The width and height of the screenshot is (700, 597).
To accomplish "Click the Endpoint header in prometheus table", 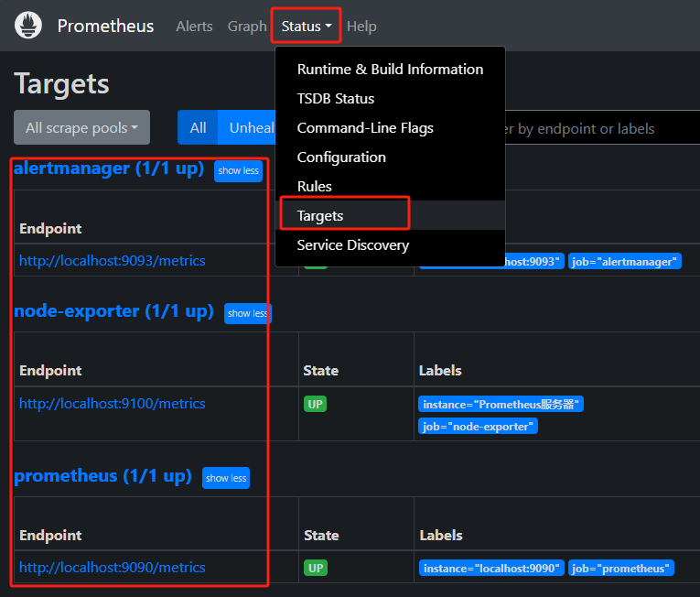I will point(50,536).
